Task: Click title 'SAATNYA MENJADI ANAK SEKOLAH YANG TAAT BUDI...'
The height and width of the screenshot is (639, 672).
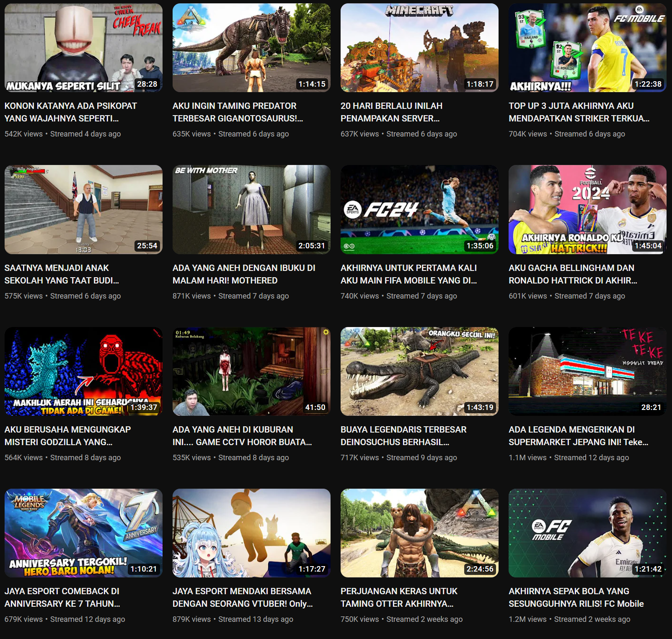Action: click(62, 274)
